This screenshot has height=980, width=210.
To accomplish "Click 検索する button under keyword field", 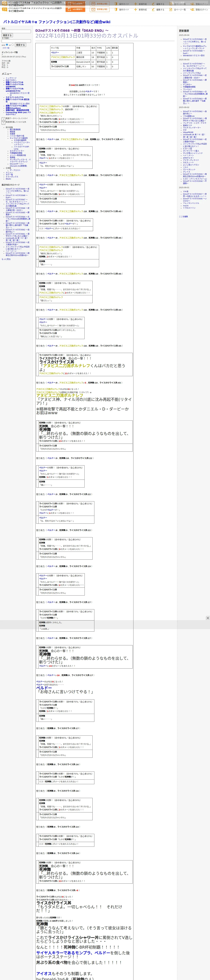I will click(x=7, y=35).
